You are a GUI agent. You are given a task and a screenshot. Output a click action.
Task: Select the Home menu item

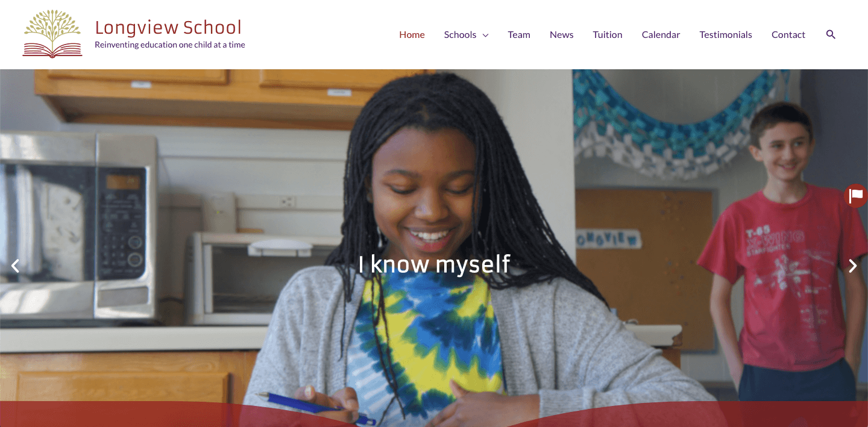pos(412,35)
